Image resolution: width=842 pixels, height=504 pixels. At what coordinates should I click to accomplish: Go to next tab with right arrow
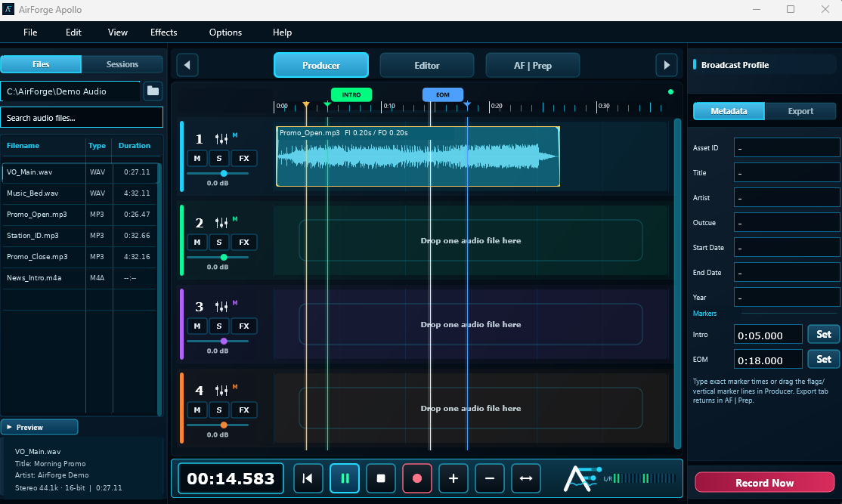point(667,65)
